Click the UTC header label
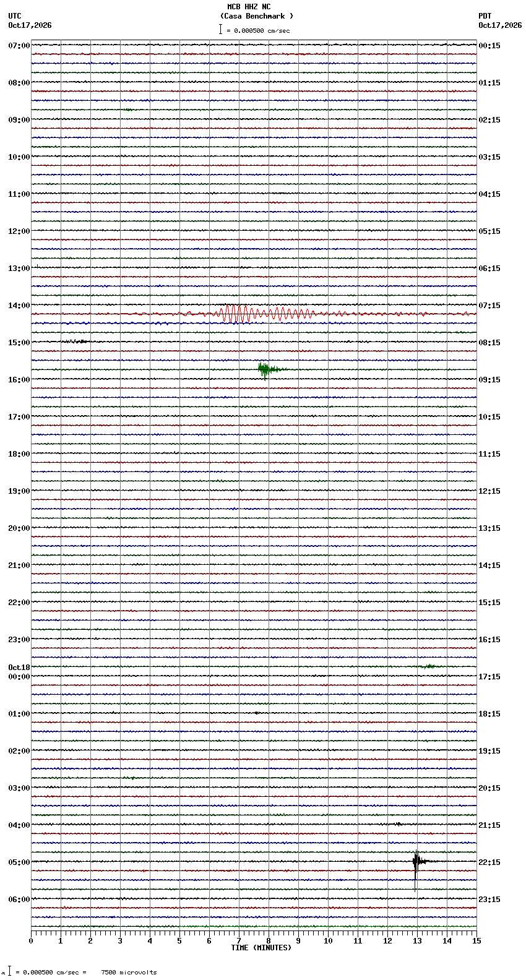 point(15,16)
